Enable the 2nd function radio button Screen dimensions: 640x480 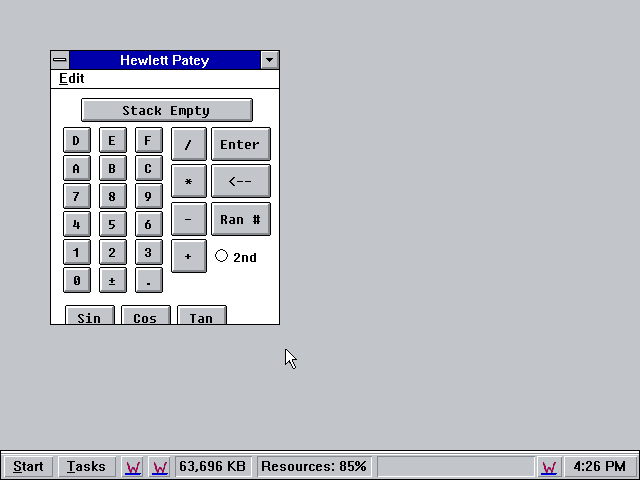[x=222, y=256]
